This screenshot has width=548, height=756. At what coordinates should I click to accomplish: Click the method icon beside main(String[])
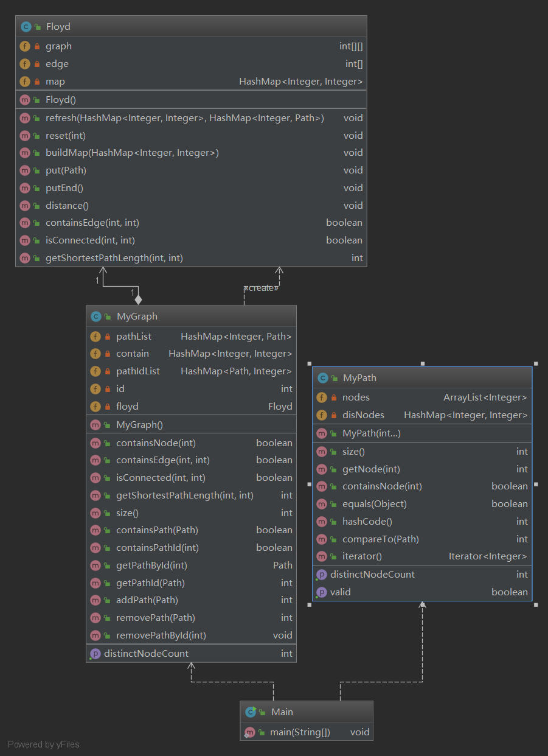click(249, 732)
